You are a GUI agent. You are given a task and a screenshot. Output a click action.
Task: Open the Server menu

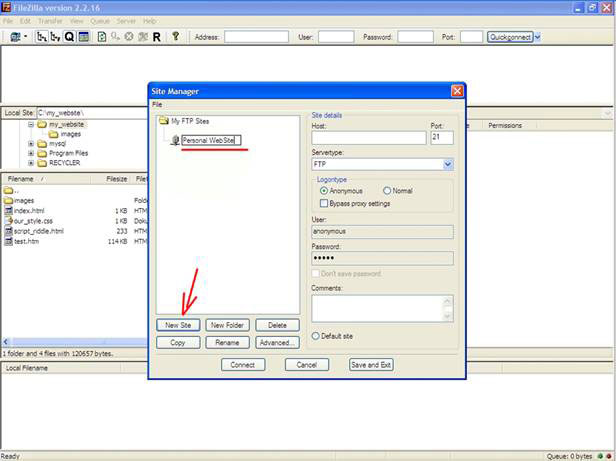126,21
